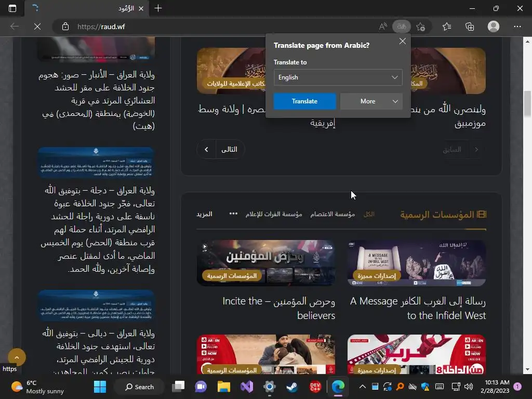Open the touch keyboard tray icon
532x399 pixels.
440,387
